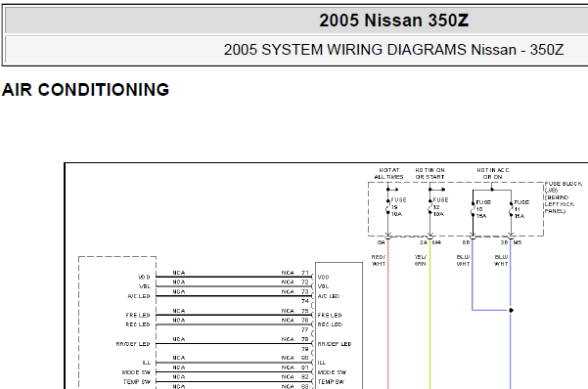Click the '2005 Nissan 350Z' title

(x=393, y=21)
